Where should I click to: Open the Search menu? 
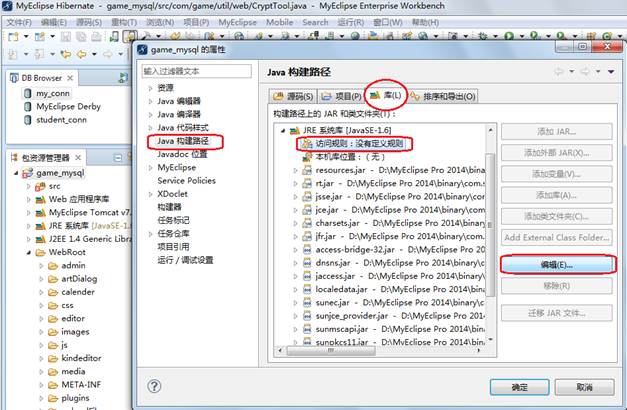point(315,22)
